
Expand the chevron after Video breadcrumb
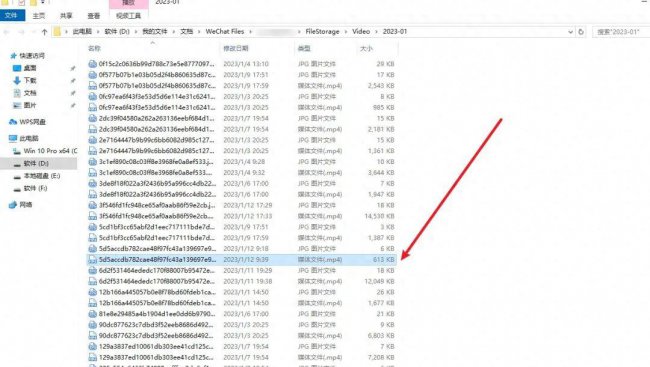click(376, 32)
